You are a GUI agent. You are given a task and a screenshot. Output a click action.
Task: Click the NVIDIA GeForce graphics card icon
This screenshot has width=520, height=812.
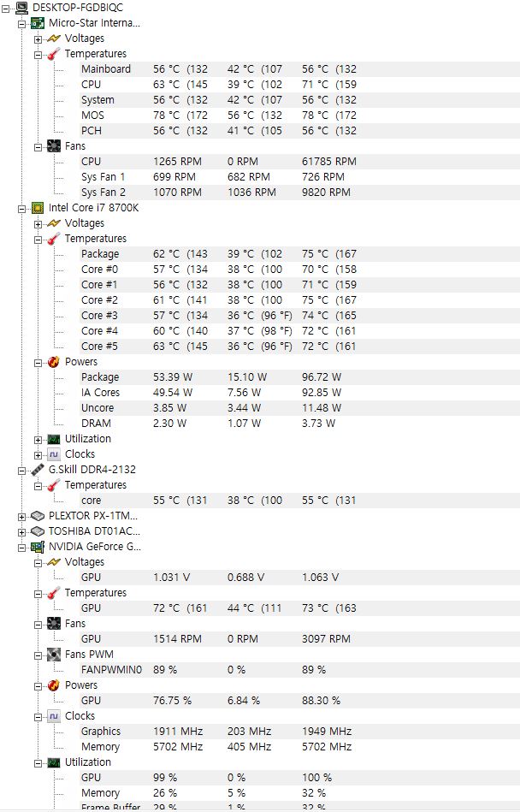tap(38, 547)
